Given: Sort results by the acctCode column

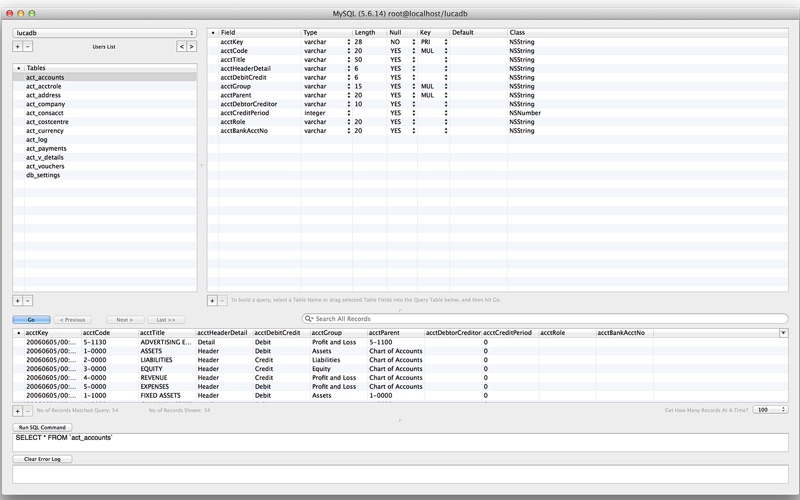Looking at the screenshot, I should pos(109,333).
